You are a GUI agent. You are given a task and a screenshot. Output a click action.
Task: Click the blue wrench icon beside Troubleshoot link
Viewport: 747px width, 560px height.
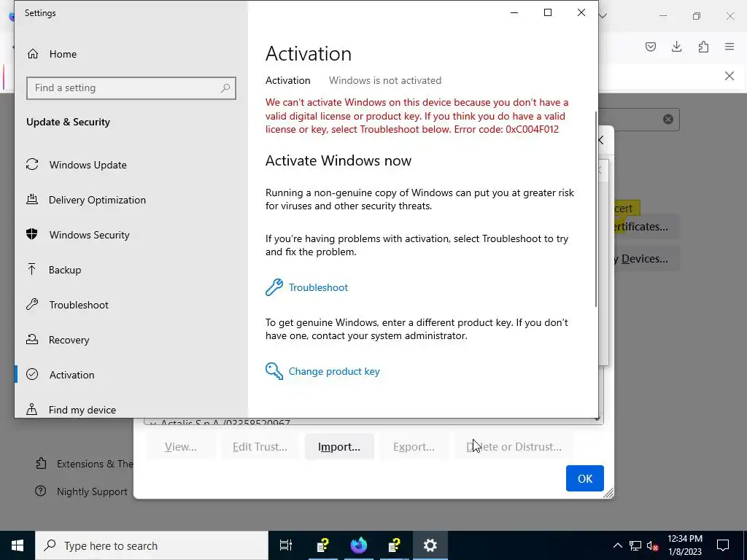coord(274,287)
